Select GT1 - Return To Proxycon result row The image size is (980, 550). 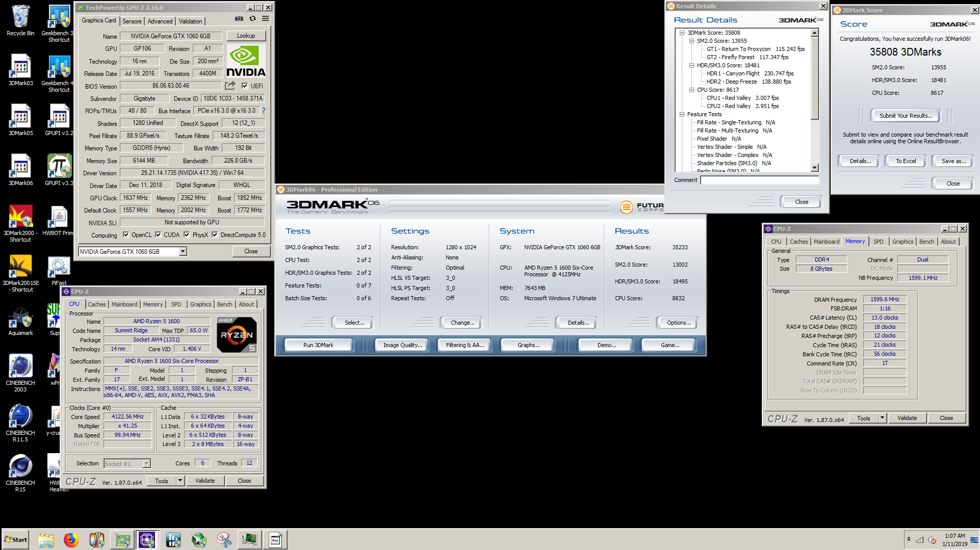click(755, 49)
